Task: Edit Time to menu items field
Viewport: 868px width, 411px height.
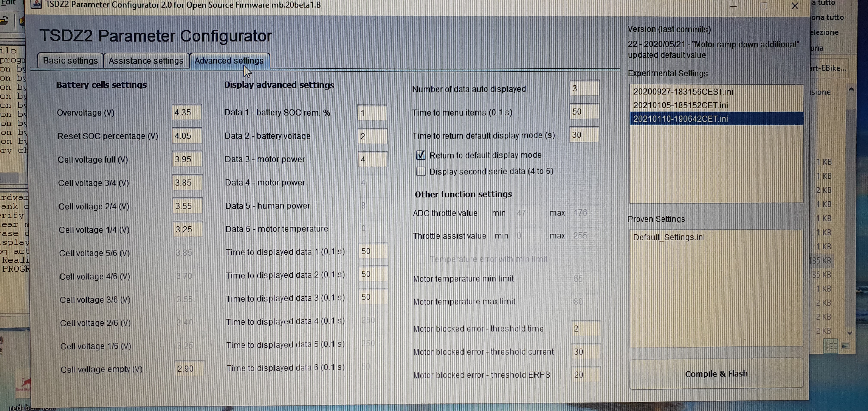Action: [x=584, y=111]
